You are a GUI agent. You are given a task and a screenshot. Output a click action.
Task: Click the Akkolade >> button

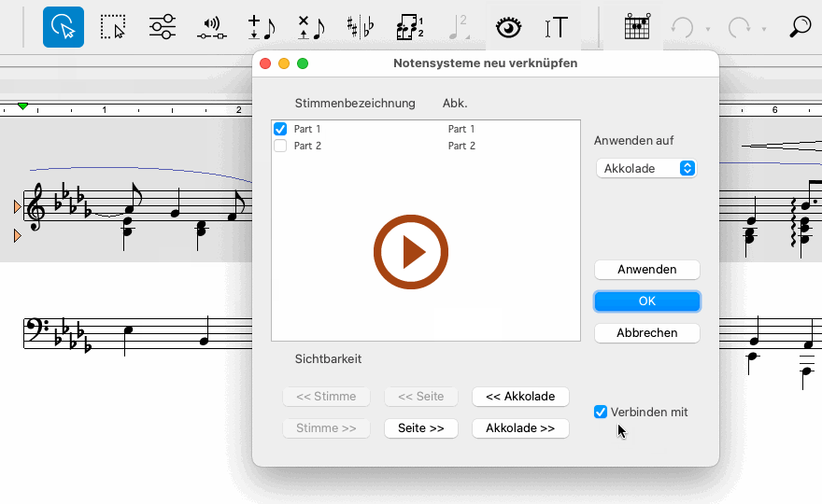(x=520, y=428)
